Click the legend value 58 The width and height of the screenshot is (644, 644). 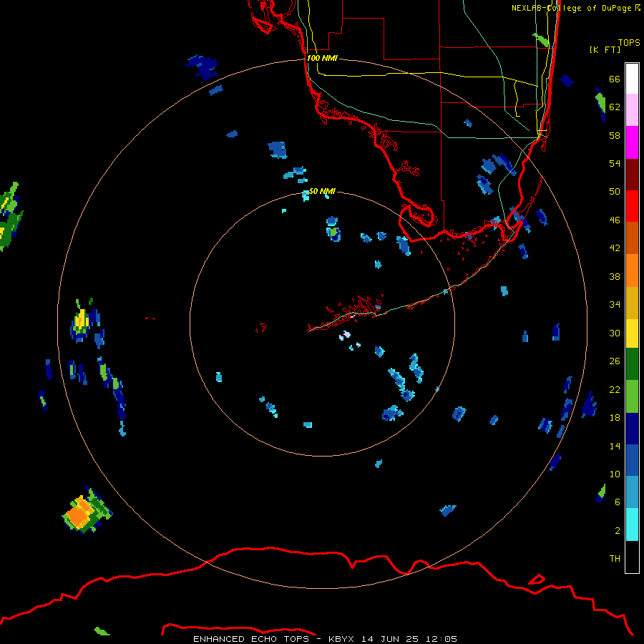click(x=615, y=135)
